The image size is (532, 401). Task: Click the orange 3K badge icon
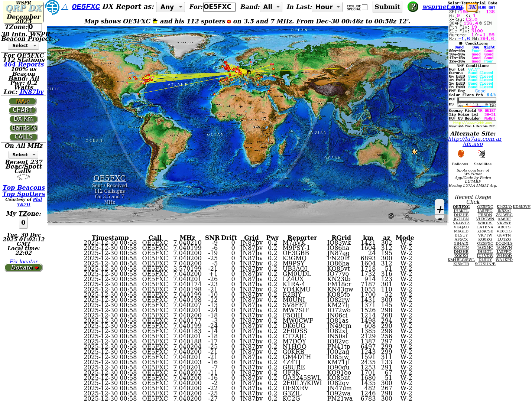point(472,7)
